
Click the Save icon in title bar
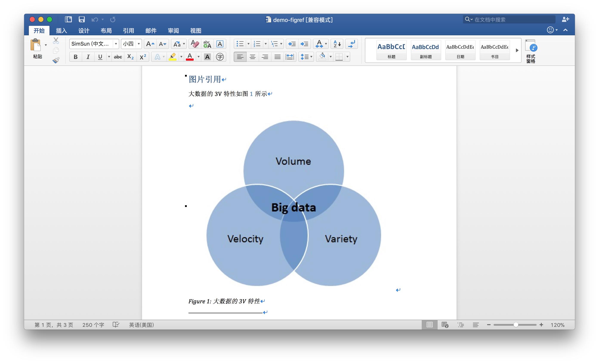click(82, 19)
